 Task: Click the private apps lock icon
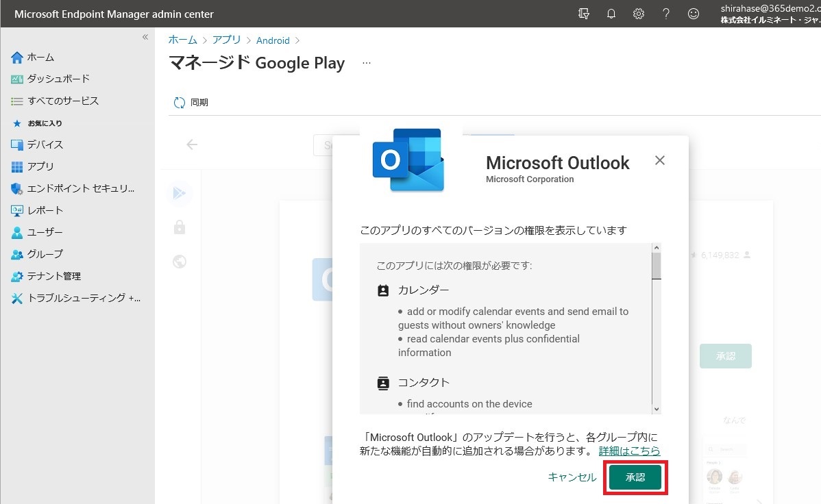[x=180, y=227]
